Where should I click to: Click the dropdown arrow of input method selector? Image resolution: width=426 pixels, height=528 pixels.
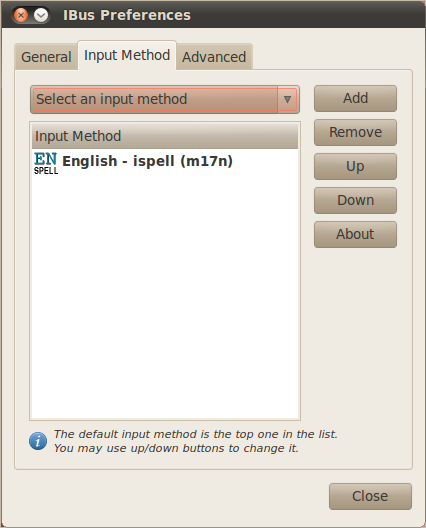[x=287, y=100]
